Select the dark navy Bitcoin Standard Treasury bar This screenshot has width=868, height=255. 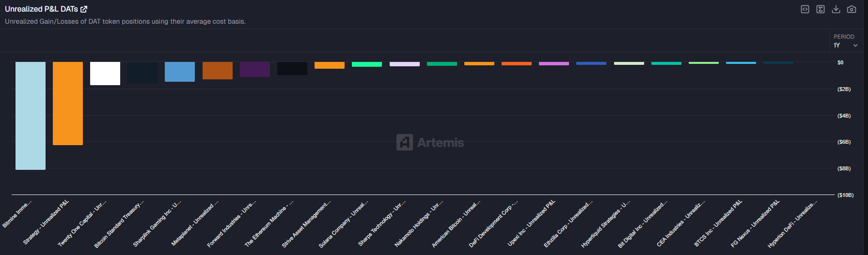tap(142, 73)
